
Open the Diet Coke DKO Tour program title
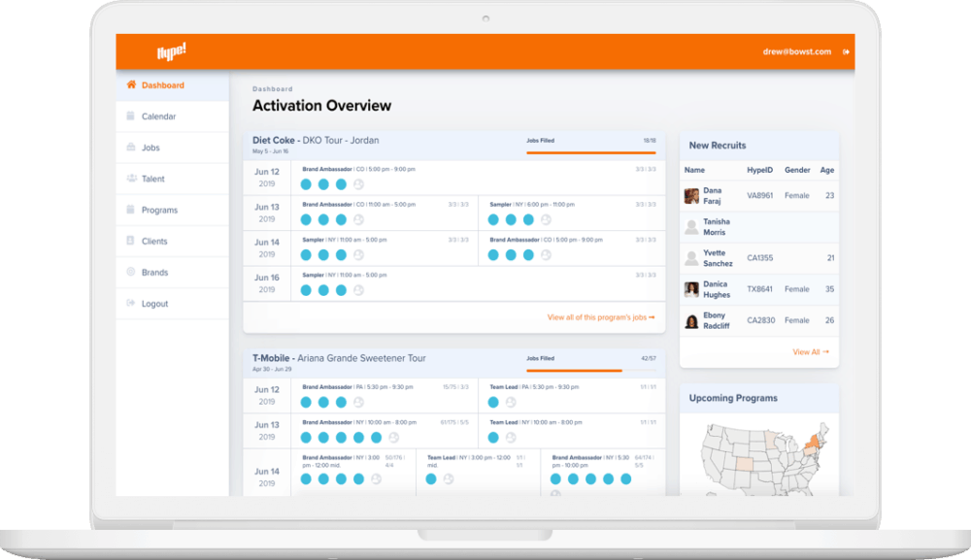(x=316, y=141)
